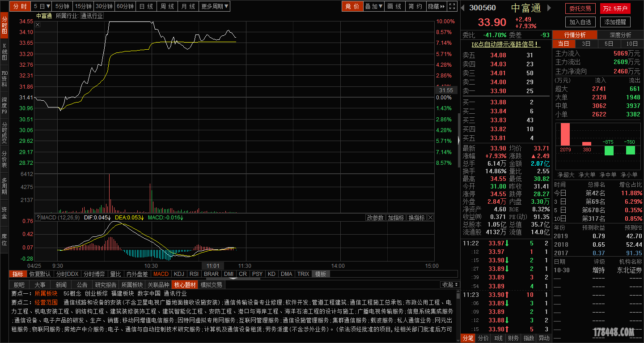644x343 pixels.
Task: Click 委托交易 button
Action: [x=580, y=9]
